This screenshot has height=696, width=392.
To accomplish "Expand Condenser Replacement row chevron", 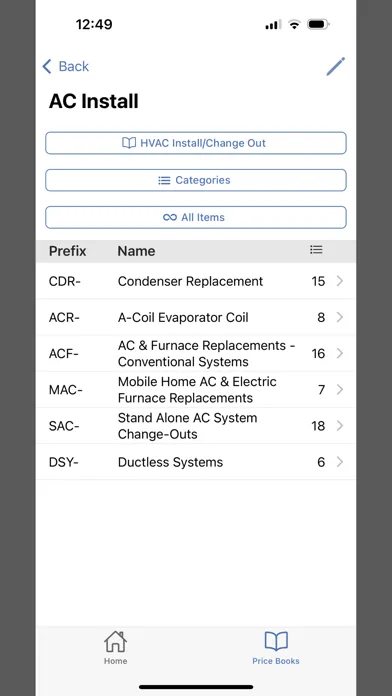I will [x=340, y=281].
